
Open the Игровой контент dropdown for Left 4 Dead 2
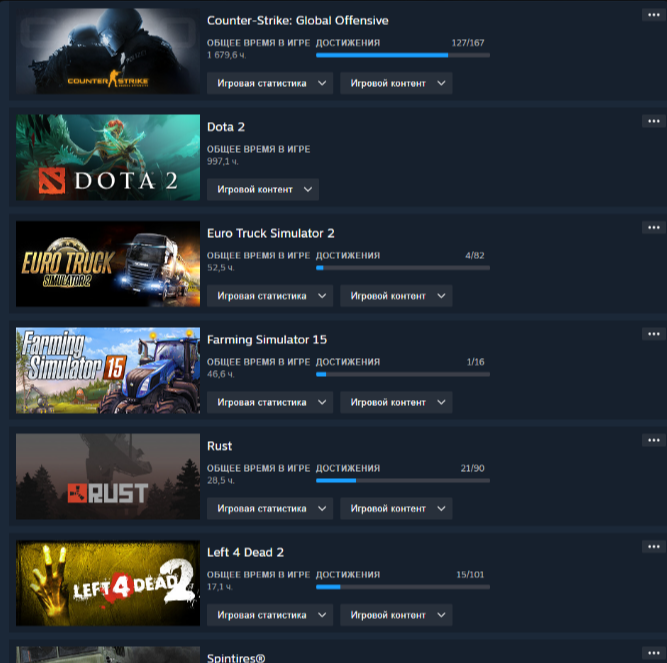(396, 615)
